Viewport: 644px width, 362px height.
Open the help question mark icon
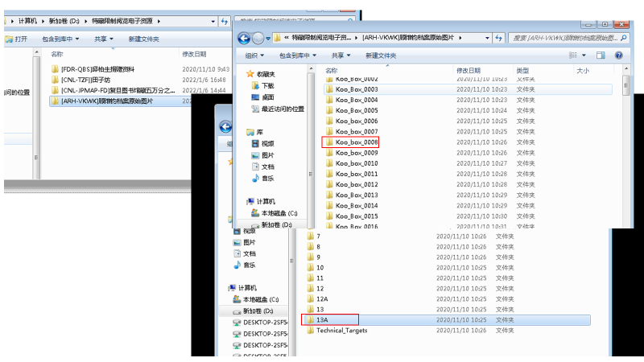tap(618, 55)
